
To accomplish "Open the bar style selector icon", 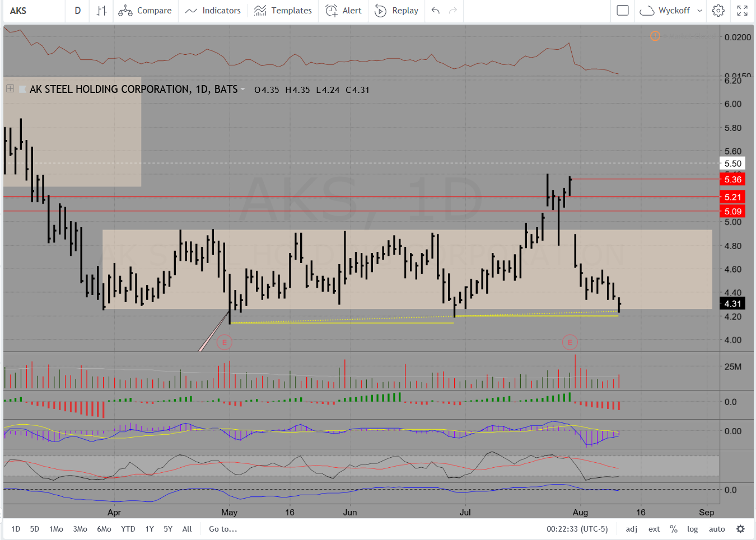I will point(101,11).
